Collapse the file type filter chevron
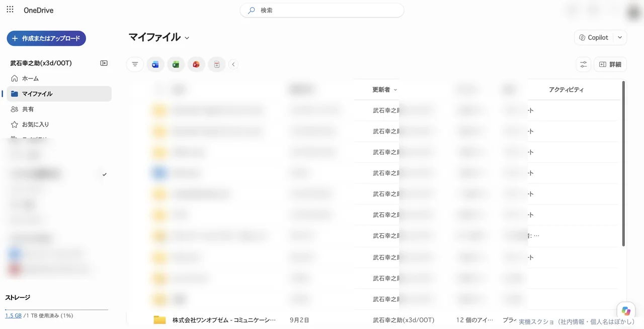This screenshot has width=644, height=329. point(233,64)
